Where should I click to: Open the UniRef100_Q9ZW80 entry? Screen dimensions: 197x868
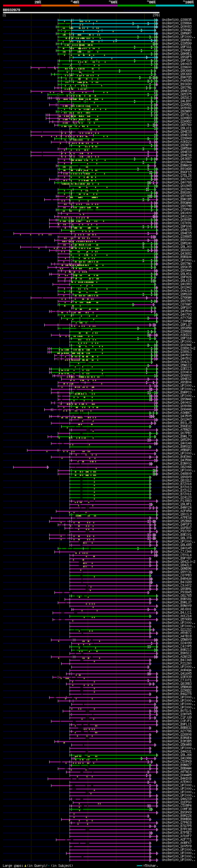177,111
